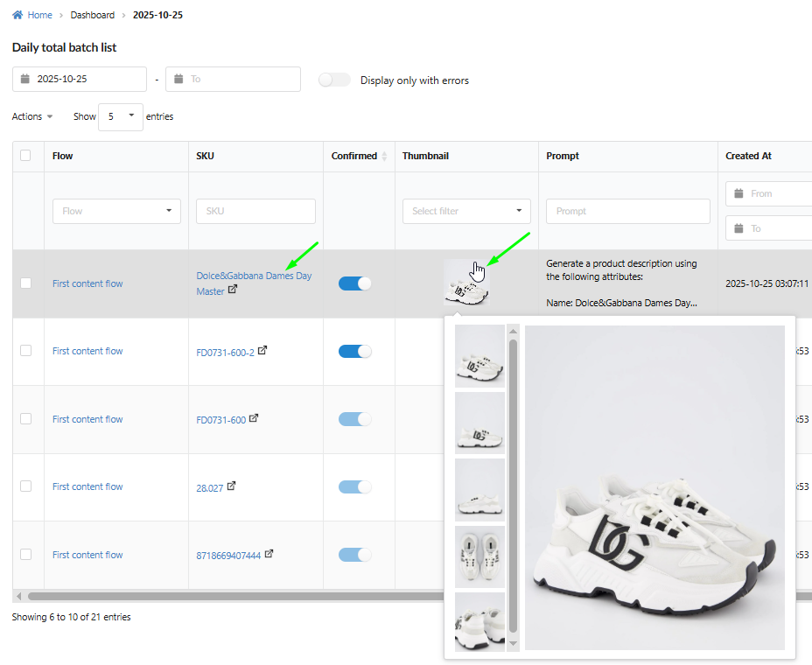812x665 pixels.
Task: Open the Thumbnail Select filter dropdown
Action: point(466,211)
